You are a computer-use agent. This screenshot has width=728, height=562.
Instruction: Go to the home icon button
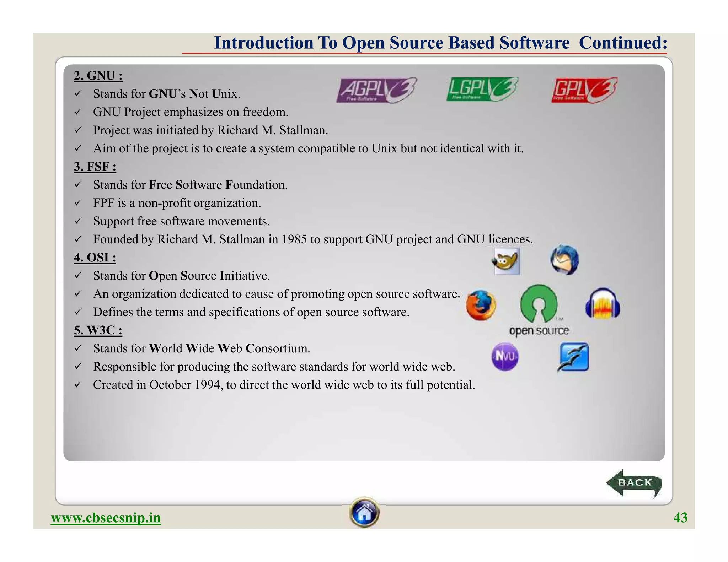click(x=364, y=512)
